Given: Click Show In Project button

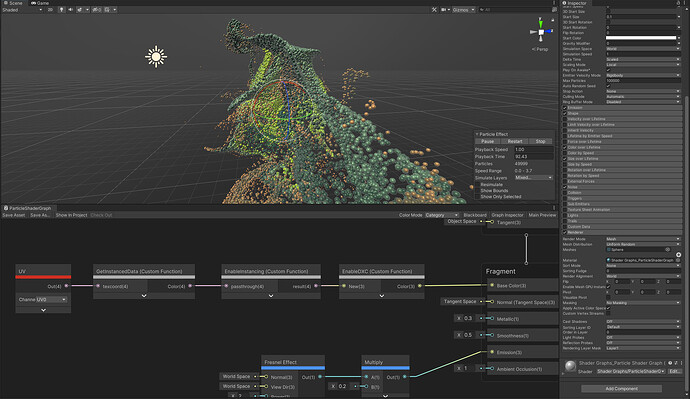Looking at the screenshot, I should coord(71,215).
